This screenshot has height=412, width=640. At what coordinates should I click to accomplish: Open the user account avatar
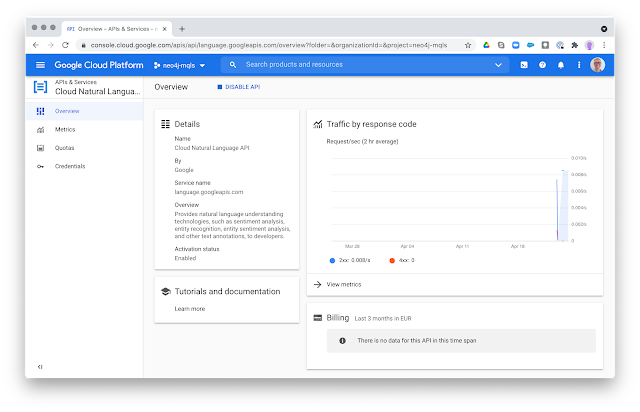(597, 65)
